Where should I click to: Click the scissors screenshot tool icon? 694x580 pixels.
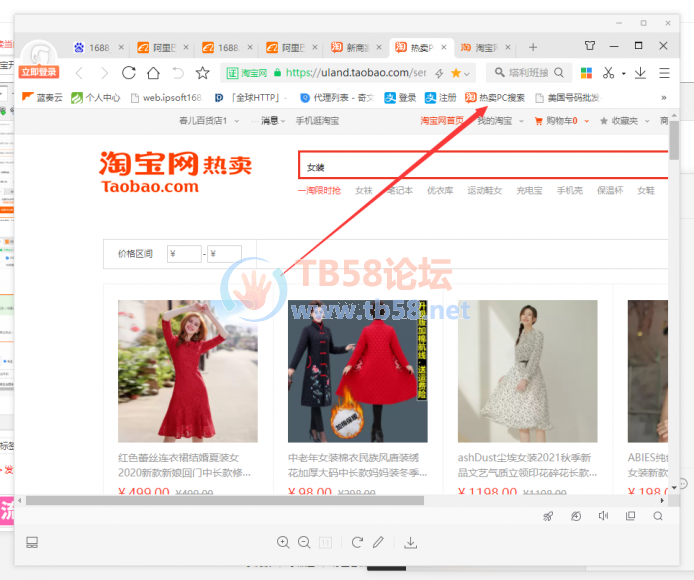(x=609, y=73)
